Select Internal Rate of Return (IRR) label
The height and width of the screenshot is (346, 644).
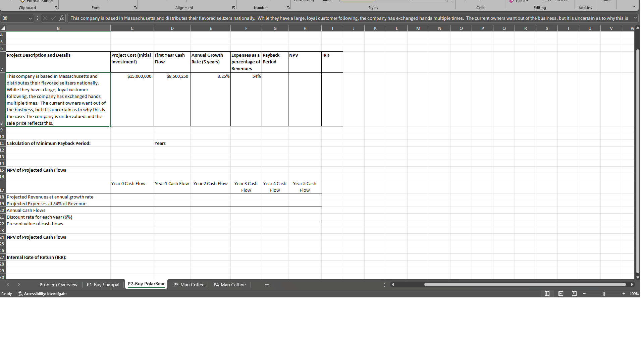[58, 257]
